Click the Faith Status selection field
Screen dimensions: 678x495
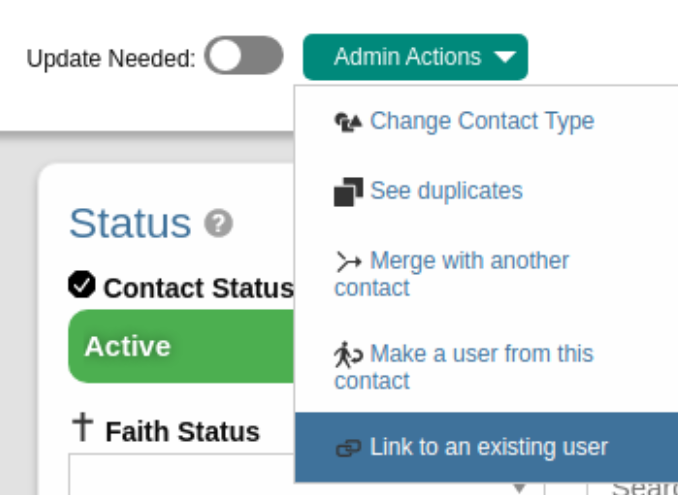[306, 474]
